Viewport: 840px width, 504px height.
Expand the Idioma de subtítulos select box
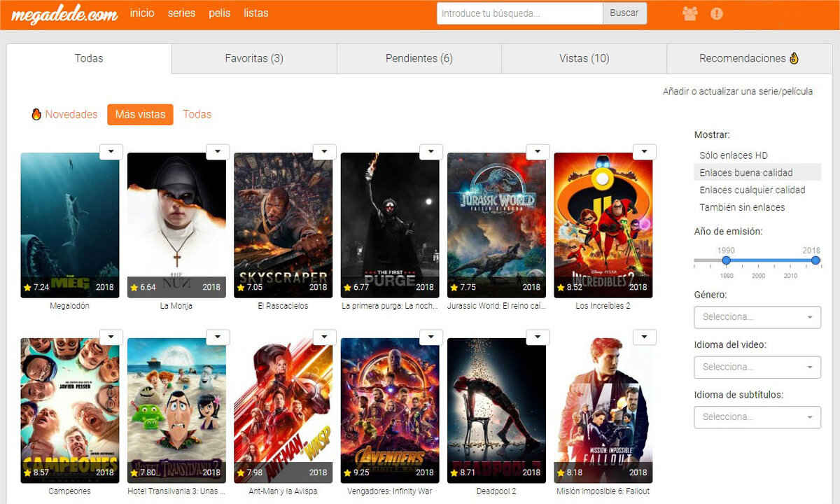[x=757, y=416]
